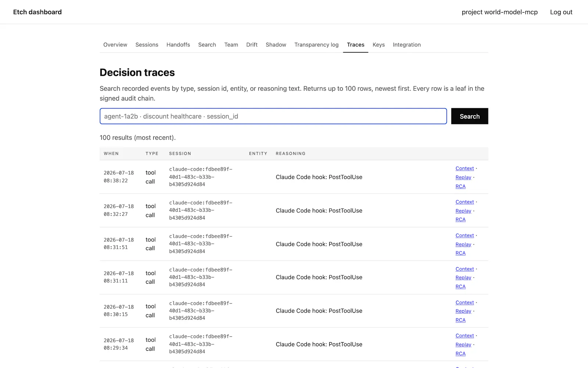Open the Drift tab
The width and height of the screenshot is (588, 368).
(x=252, y=45)
